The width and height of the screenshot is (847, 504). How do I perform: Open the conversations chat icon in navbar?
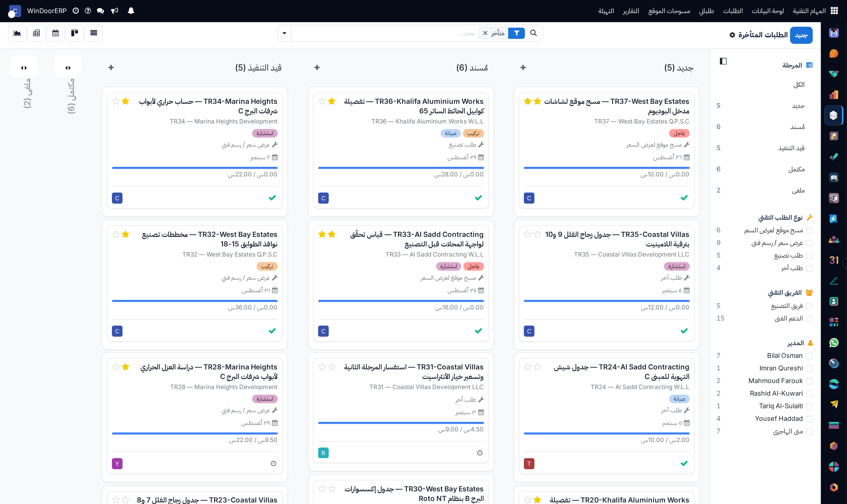(100, 11)
